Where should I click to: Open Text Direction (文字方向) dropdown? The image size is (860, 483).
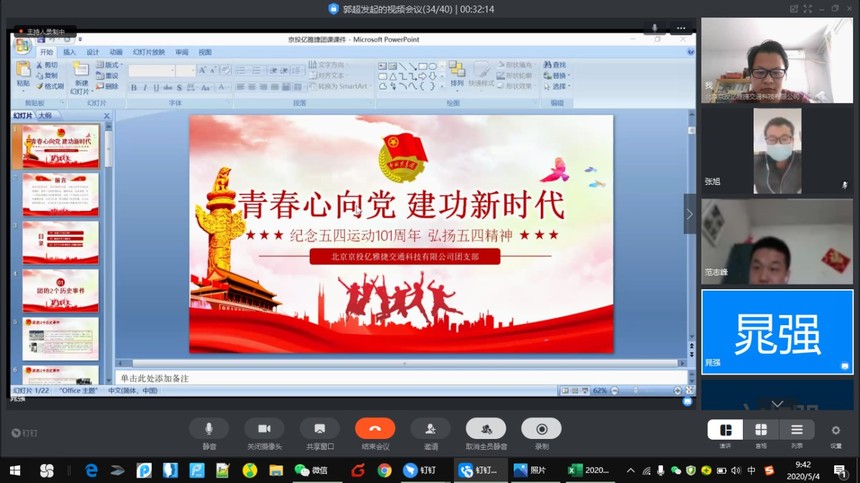pyautogui.click(x=327, y=65)
